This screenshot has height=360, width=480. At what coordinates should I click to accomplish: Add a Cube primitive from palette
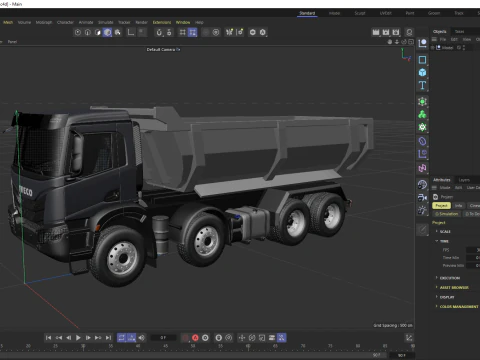coord(422,72)
